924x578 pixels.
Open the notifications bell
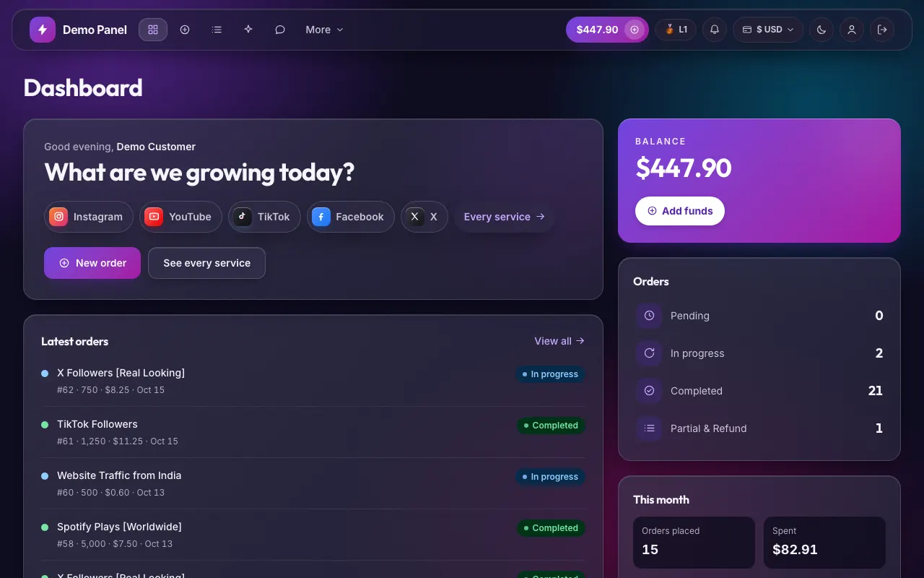click(715, 30)
